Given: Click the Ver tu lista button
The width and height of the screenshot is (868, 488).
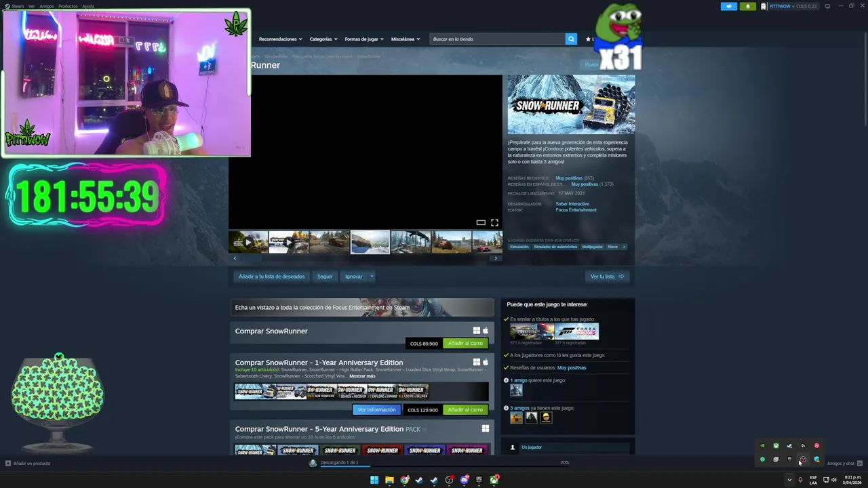Looking at the screenshot, I should click(x=607, y=277).
